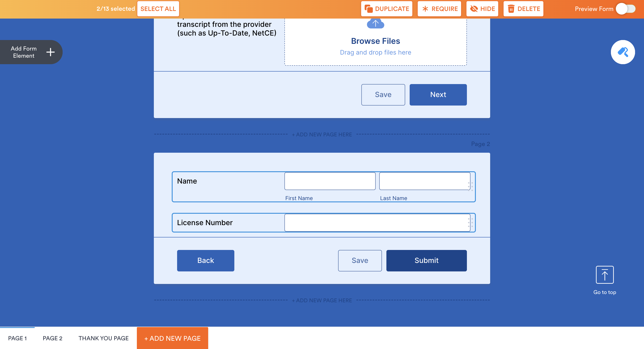The height and width of the screenshot is (349, 644).
Task: Click the Duplicate button in top bar
Action: pos(386,9)
